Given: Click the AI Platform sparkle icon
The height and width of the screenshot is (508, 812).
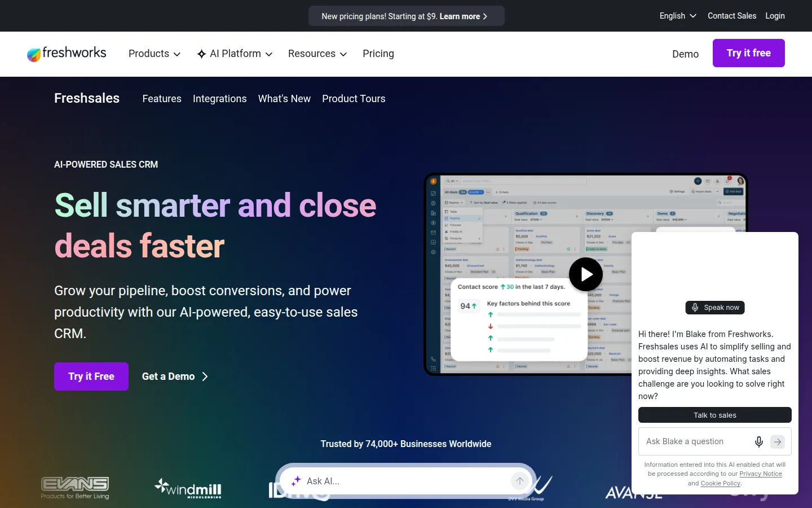Looking at the screenshot, I should 201,54.
